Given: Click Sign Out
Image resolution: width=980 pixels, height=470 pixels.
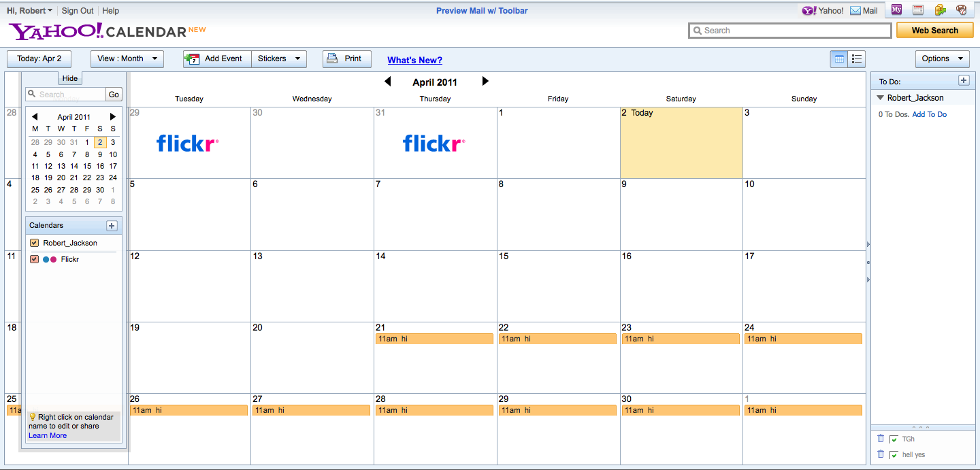Looking at the screenshot, I should (78, 11).
